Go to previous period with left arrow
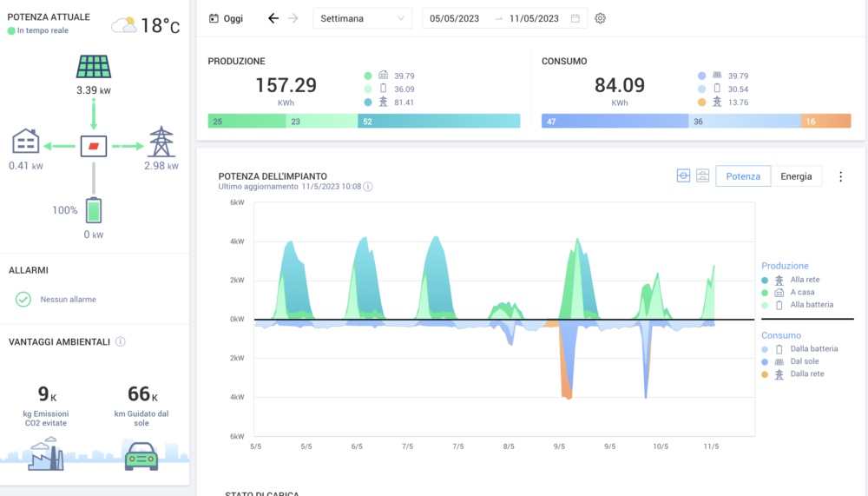Viewport: 868px width, 496px height. [273, 18]
